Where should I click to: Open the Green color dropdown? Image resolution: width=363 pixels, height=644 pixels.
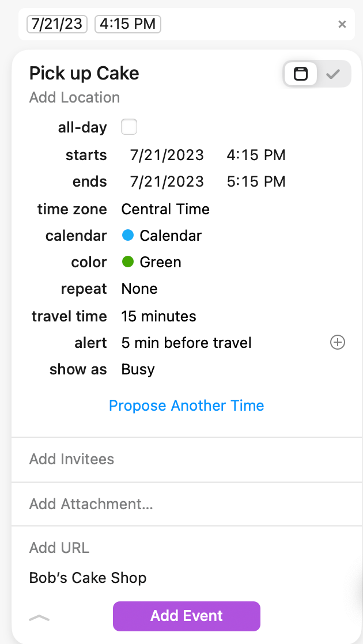coord(152,262)
